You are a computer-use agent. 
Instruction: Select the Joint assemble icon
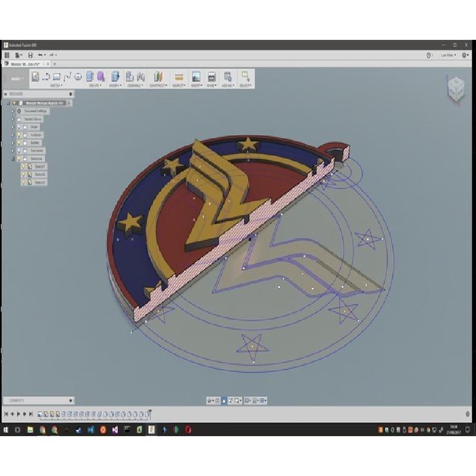point(140,77)
